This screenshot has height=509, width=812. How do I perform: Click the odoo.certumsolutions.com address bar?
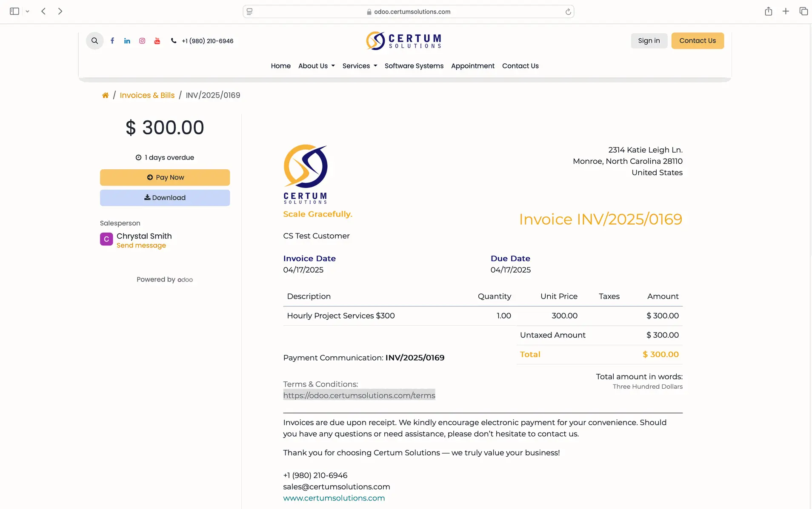(409, 11)
